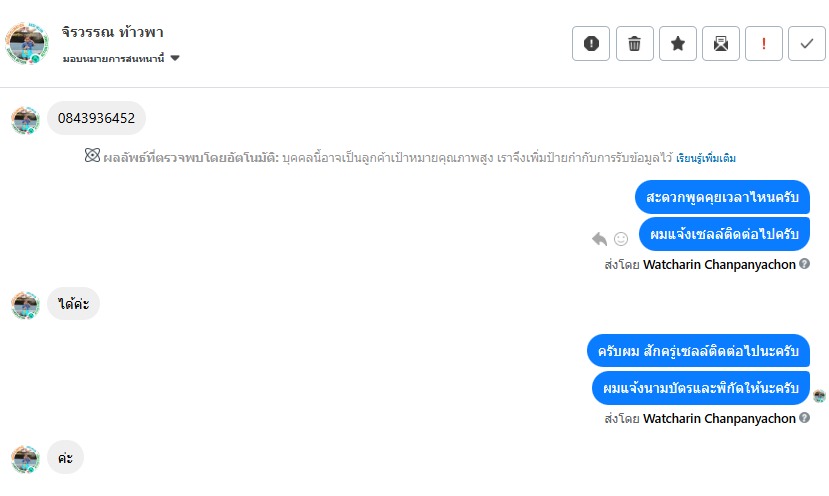Mark conversation as spam with exclamation-circle icon
The width and height of the screenshot is (829, 496).
[x=591, y=43]
